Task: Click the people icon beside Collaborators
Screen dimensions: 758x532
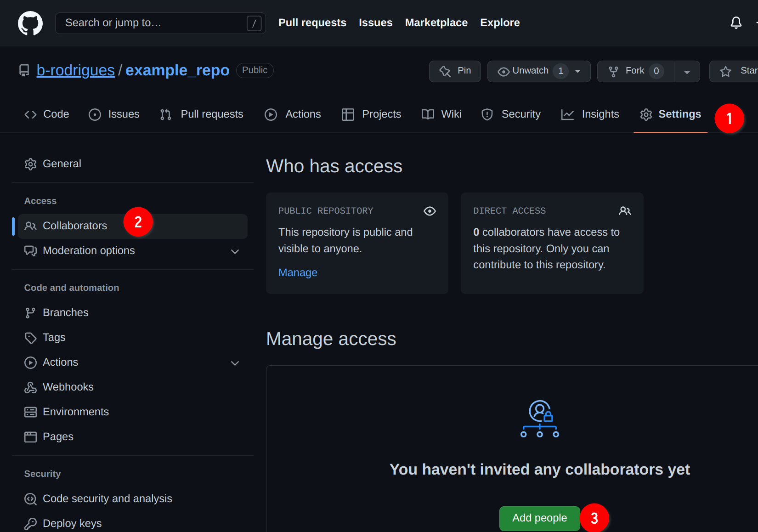Action: tap(30, 226)
